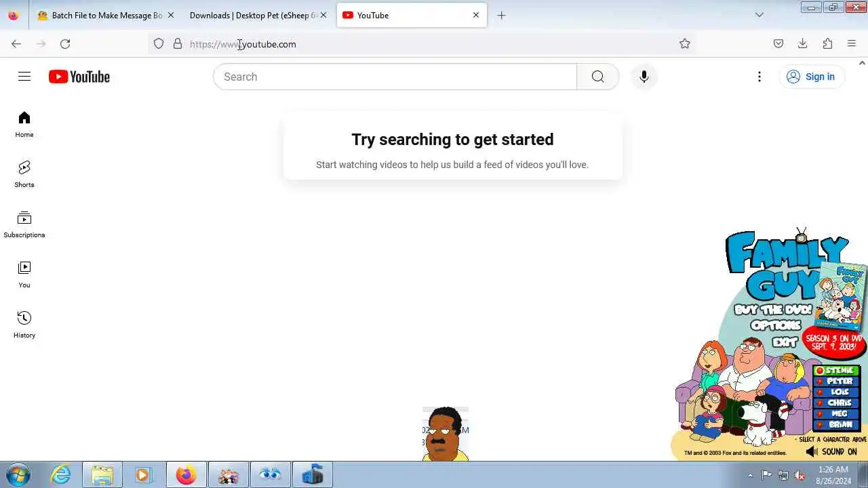Select the Lois character option

837,392
